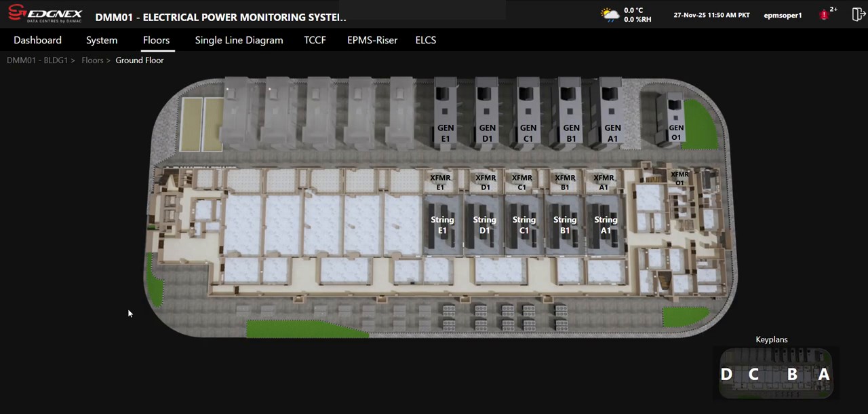Click the epmsoper1 username
This screenshot has height=414, width=868.
point(783,15)
